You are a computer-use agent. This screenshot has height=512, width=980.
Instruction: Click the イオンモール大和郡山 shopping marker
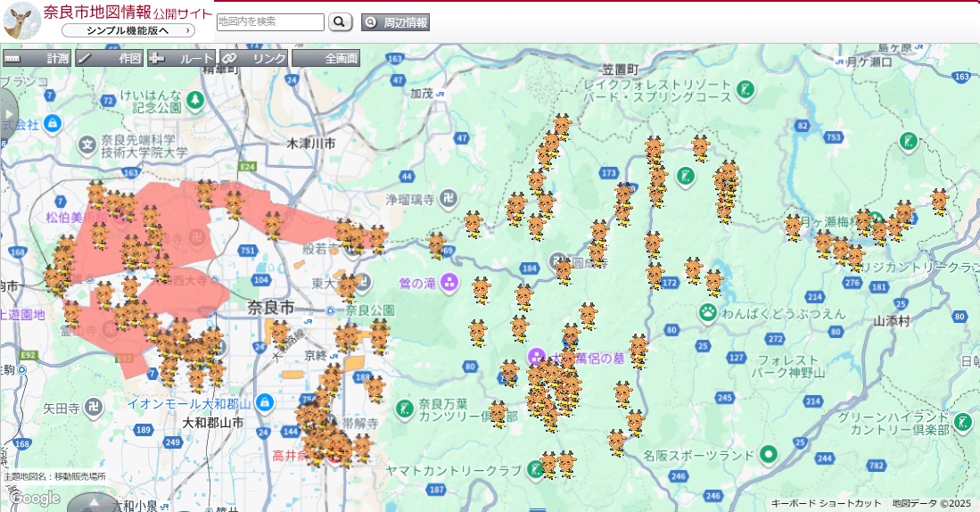point(264,403)
